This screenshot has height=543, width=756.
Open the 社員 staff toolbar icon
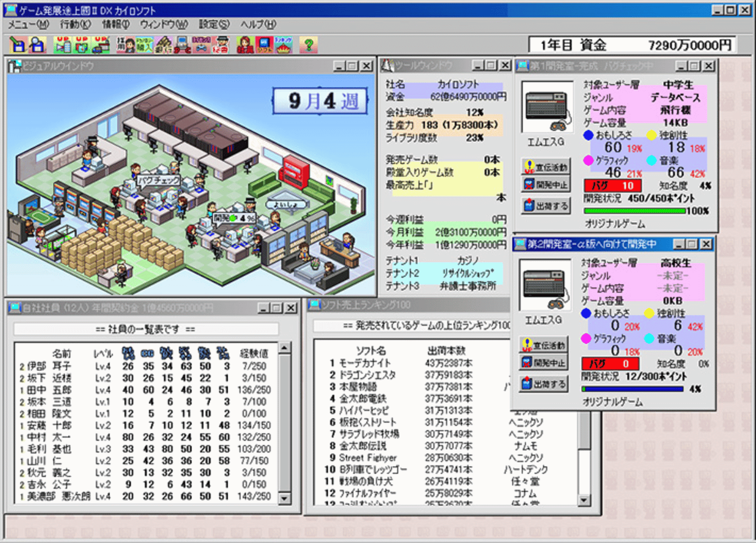[x=245, y=45]
